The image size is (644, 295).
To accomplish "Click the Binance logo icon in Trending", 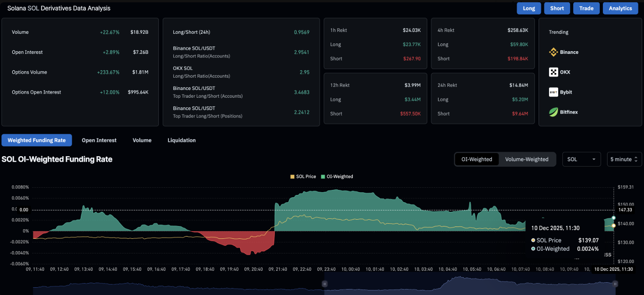I will pyautogui.click(x=553, y=52).
